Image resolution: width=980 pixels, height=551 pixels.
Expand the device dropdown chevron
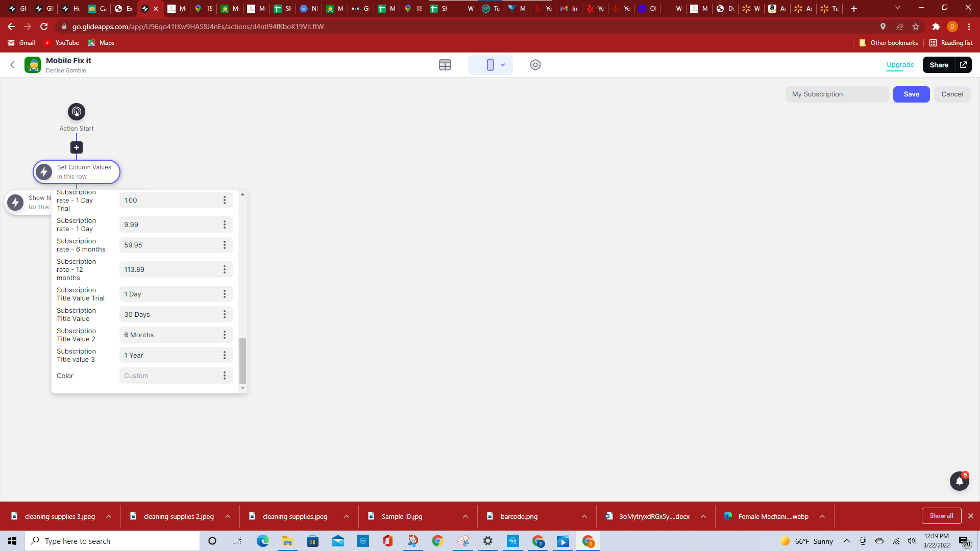click(x=503, y=65)
